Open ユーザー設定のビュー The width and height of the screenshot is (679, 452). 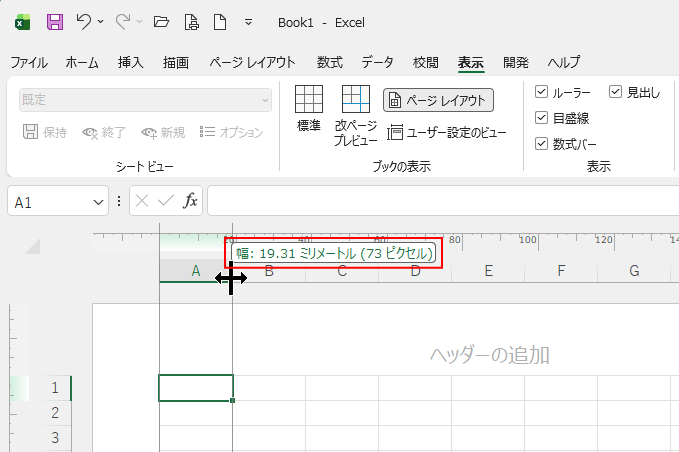(x=446, y=132)
